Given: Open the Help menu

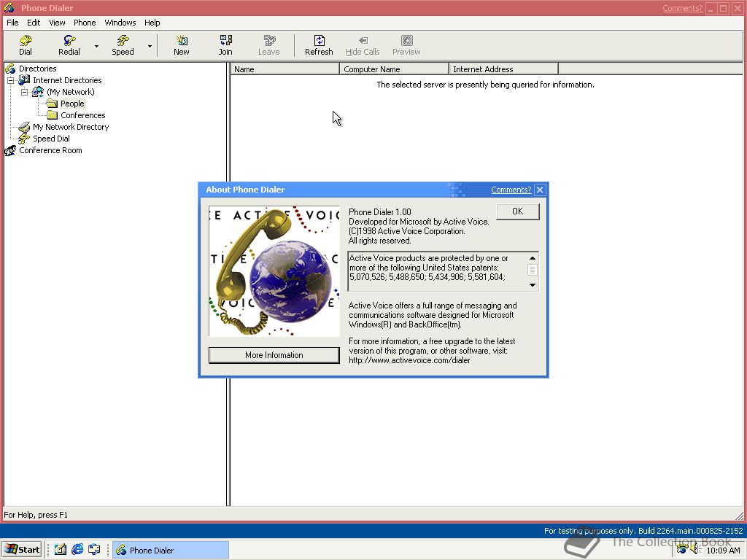Looking at the screenshot, I should (152, 23).
